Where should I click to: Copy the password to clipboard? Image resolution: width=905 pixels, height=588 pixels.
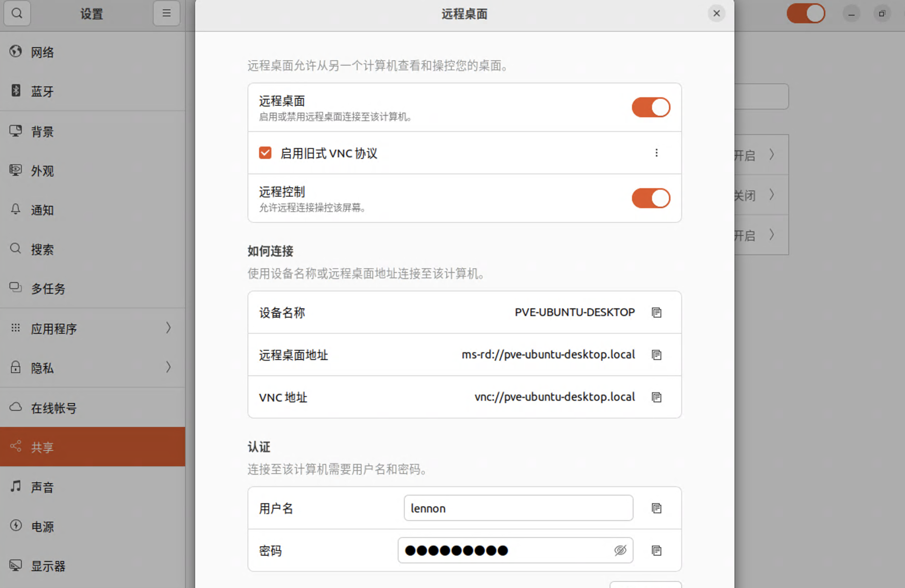[x=656, y=550]
